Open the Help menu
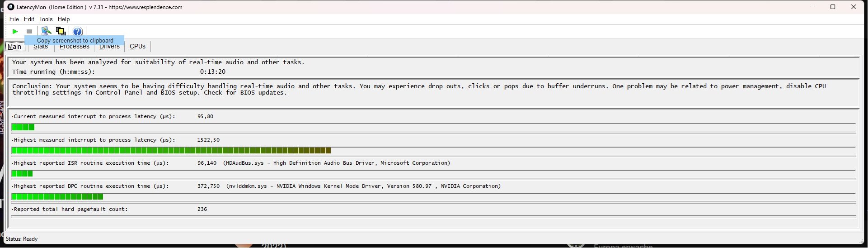The image size is (868, 248). pos(64,19)
